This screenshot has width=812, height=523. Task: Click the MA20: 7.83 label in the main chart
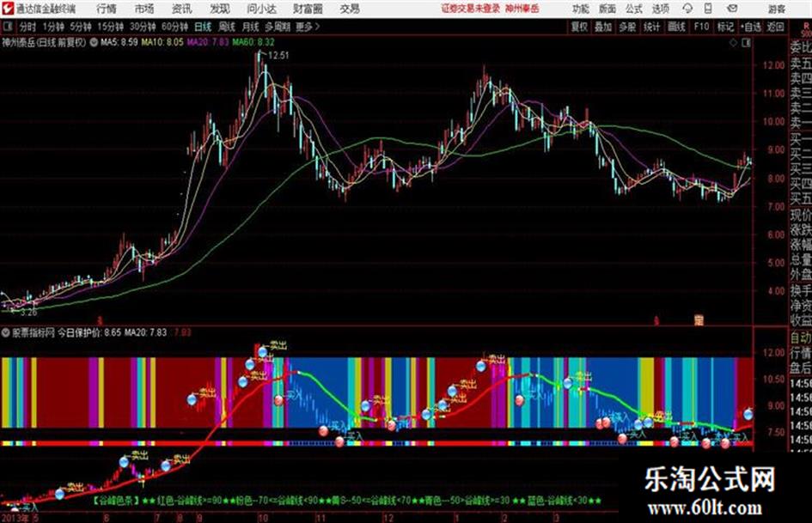[x=208, y=42]
